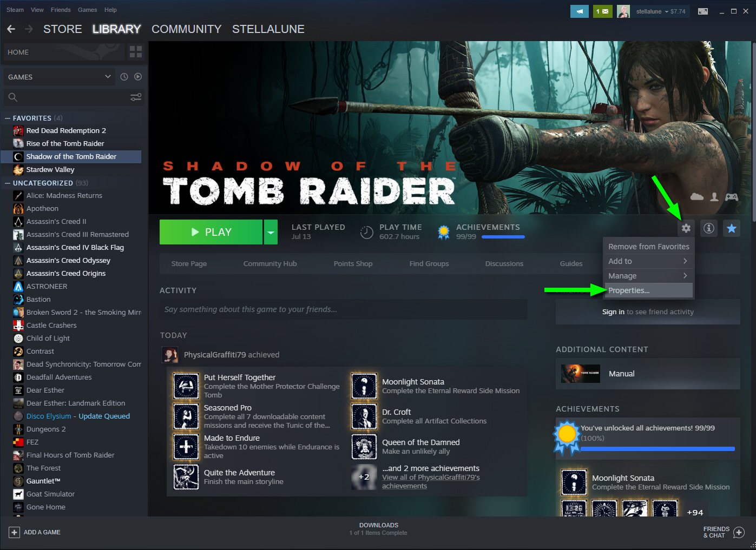Screen dimensions: 756x550
Task: Collapse the Favorites category
Action: pos(8,118)
